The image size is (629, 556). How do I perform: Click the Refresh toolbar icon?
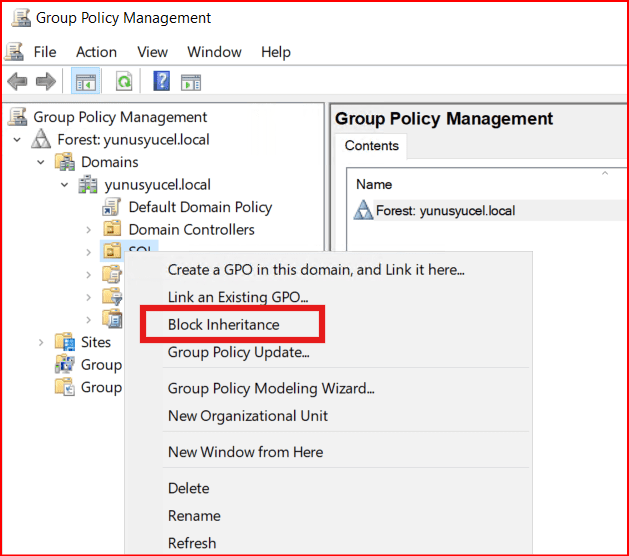point(123,82)
